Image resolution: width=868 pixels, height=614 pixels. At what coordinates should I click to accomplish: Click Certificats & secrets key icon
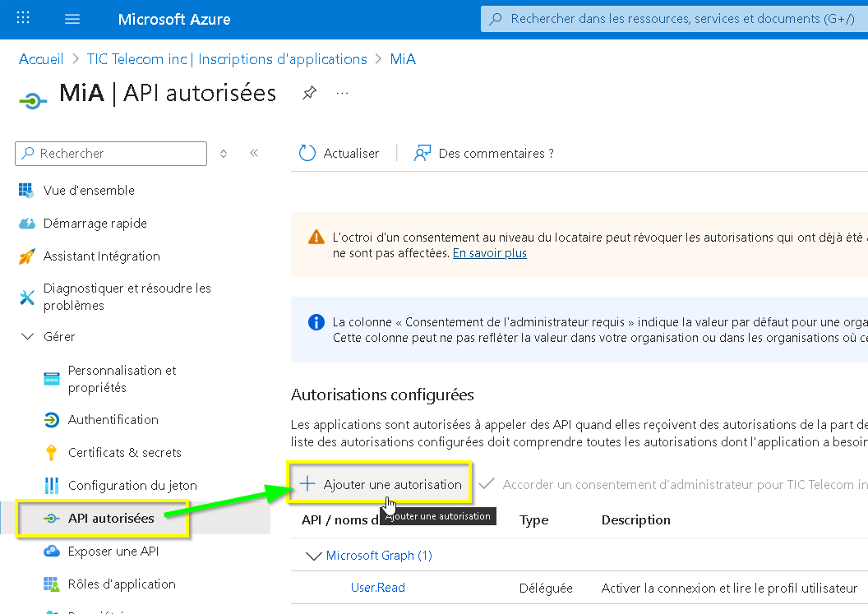[x=52, y=453]
